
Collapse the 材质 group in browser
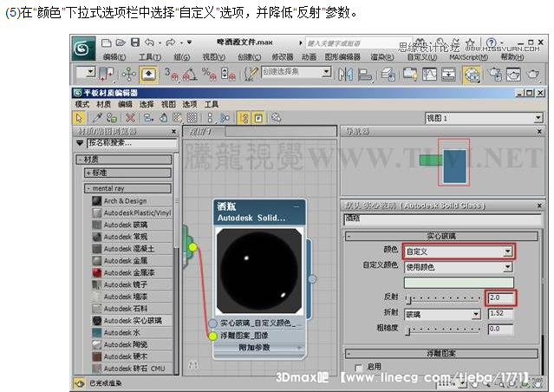(x=124, y=160)
